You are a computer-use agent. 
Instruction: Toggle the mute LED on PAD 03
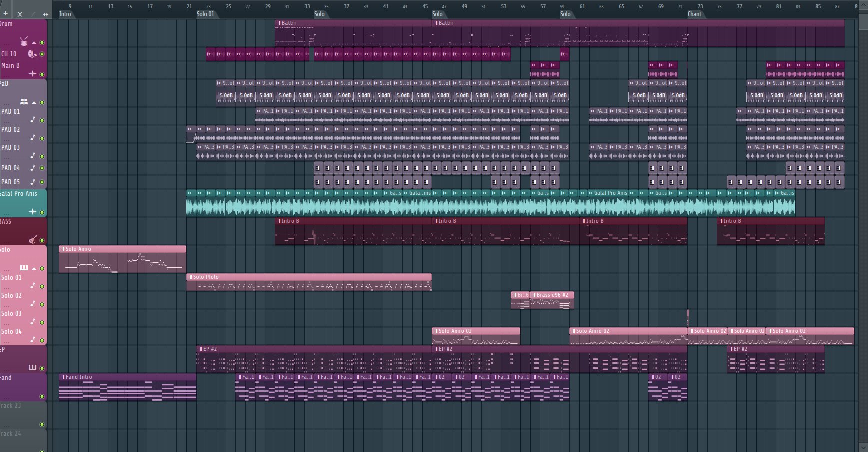coord(42,156)
